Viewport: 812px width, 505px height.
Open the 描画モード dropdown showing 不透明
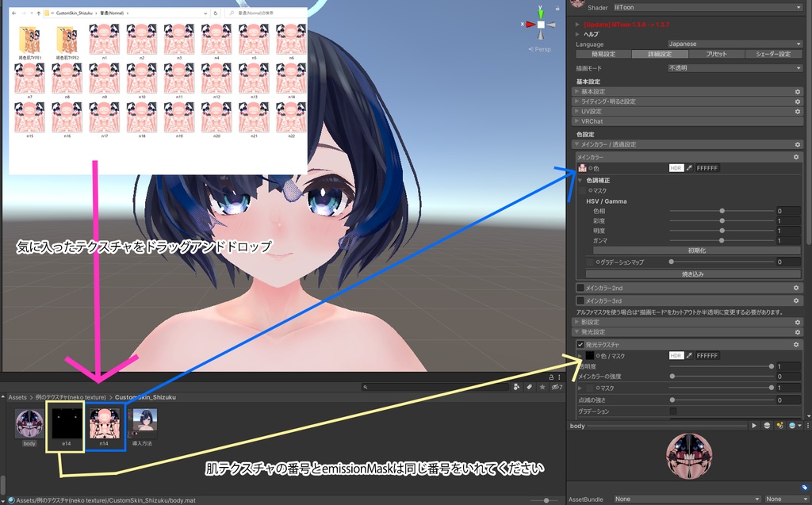click(736, 67)
